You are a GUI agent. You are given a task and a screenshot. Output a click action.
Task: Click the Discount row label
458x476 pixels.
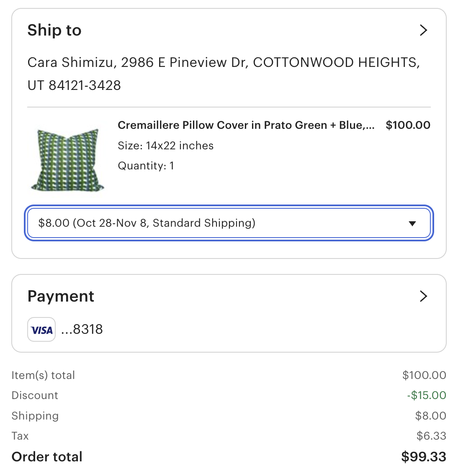tap(35, 395)
